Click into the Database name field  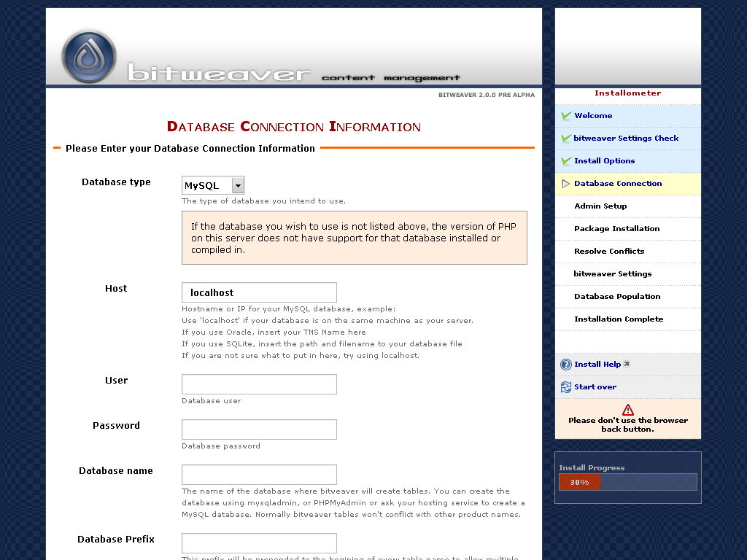pyautogui.click(x=259, y=475)
